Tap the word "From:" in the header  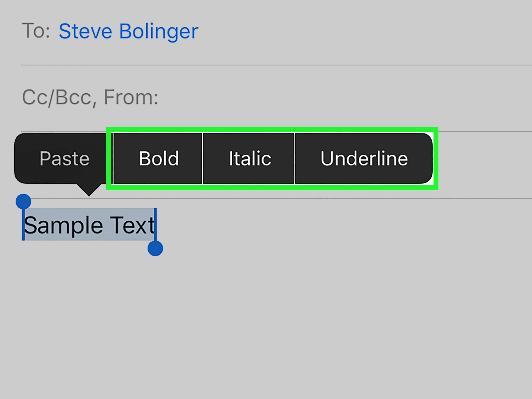131,97
